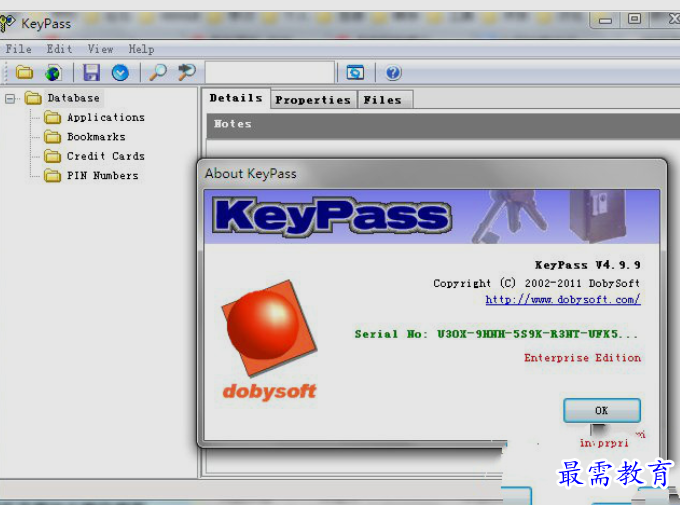Viewport: 680px width, 505px height.
Task: Open help with question mark icon
Action: point(393,72)
